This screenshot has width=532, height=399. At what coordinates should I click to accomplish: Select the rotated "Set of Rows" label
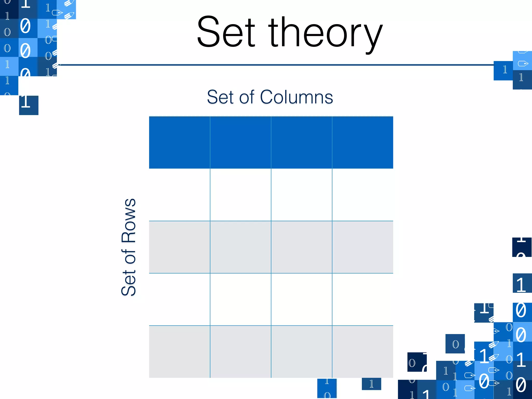(129, 247)
